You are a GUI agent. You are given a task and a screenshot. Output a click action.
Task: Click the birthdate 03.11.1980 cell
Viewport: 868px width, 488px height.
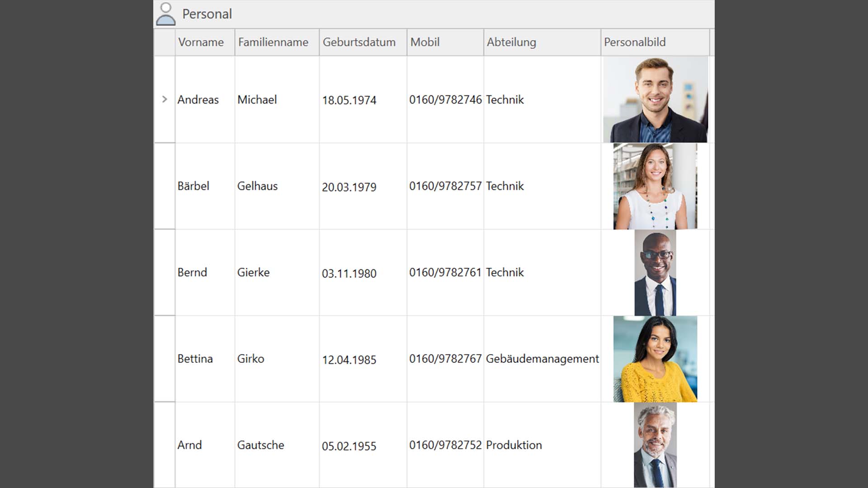[349, 273]
